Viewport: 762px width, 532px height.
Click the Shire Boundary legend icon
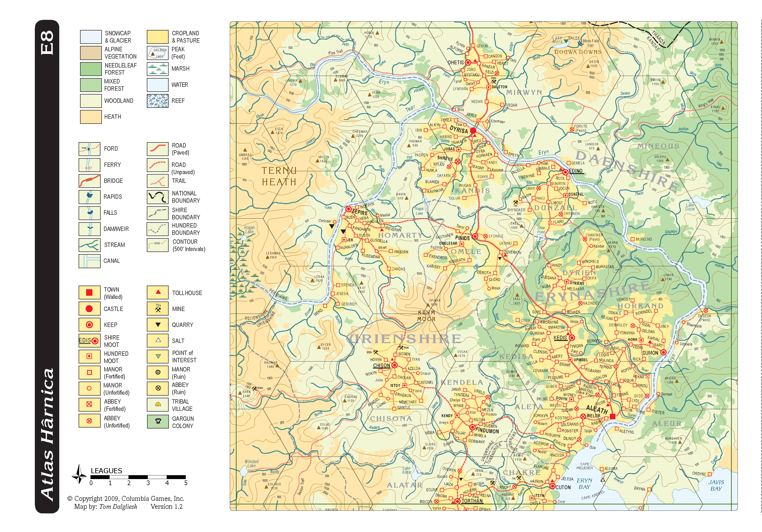point(158,213)
